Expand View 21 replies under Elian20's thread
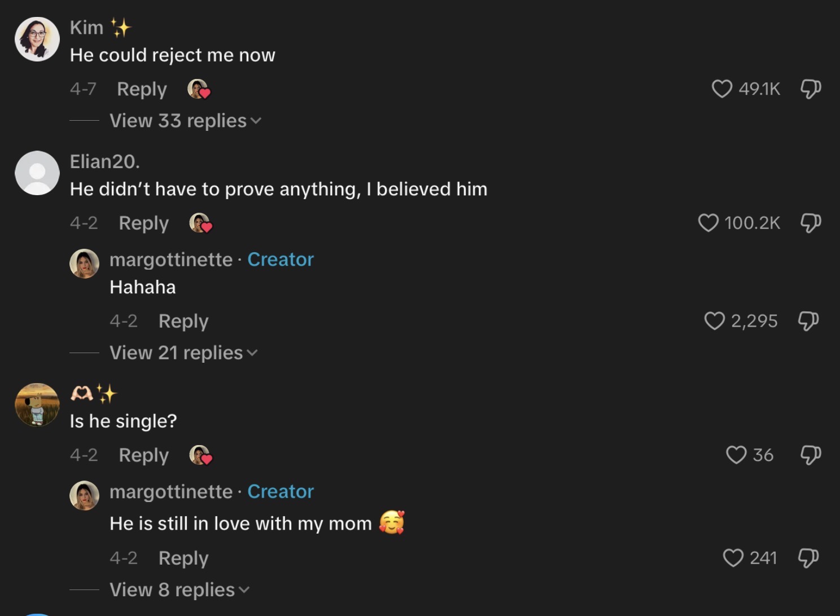Image resolution: width=840 pixels, height=616 pixels. 183,353
